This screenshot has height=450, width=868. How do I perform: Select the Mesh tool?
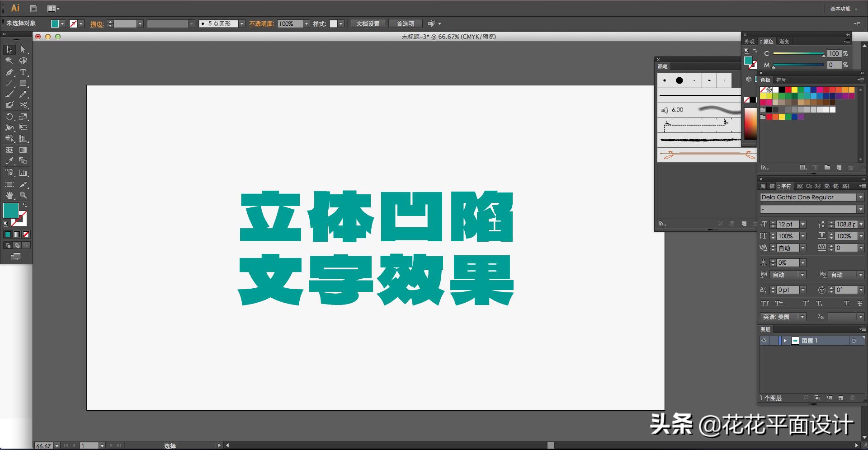click(9, 150)
